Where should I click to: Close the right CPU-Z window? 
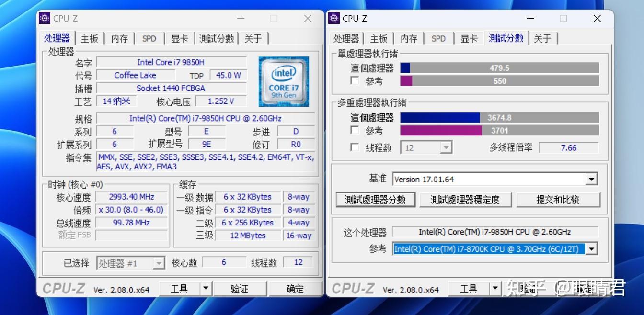597,19
